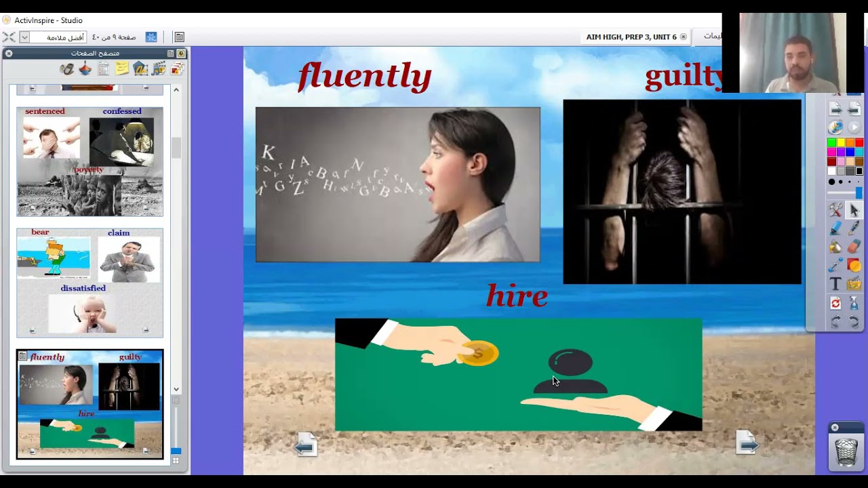Switch to AIM HIGH, PREP 3, UNIT 6 tab

click(631, 37)
